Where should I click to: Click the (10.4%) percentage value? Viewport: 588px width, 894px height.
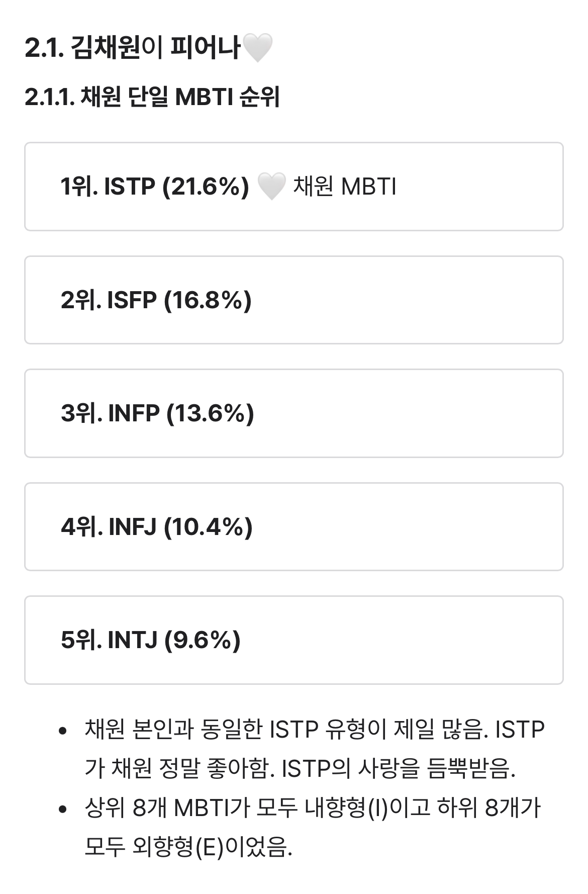(208, 527)
